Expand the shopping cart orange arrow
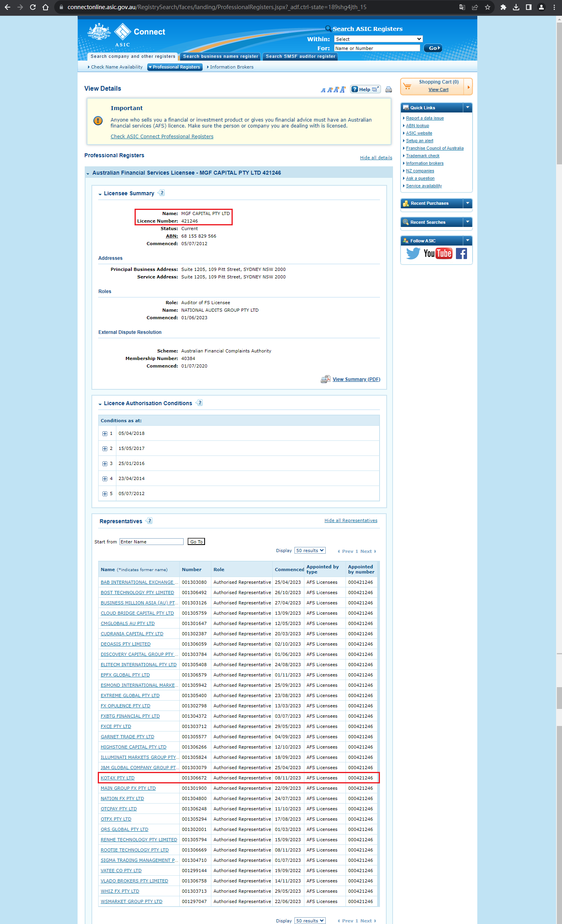Image resolution: width=562 pixels, height=924 pixels. (x=469, y=87)
